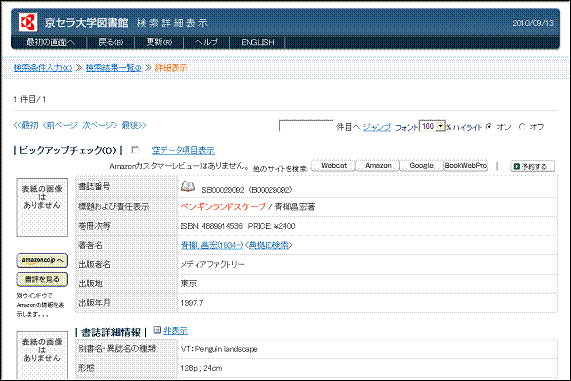Click the lower cover image placeholder
Image resolution: width=571 pixels, height=381 pixels.
(x=42, y=355)
